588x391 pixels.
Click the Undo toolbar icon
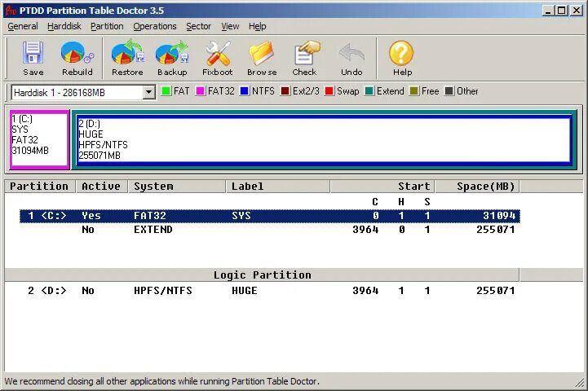coord(351,59)
